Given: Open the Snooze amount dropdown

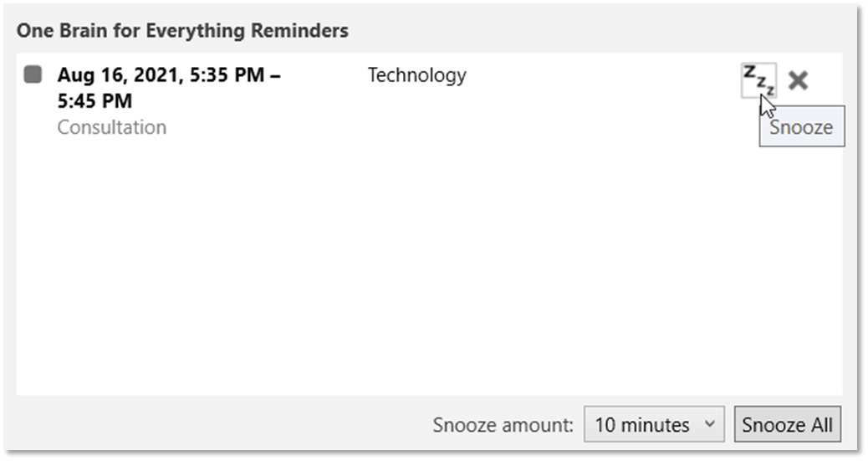Looking at the screenshot, I should tap(654, 424).
